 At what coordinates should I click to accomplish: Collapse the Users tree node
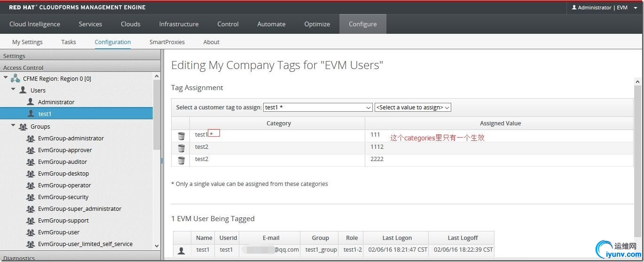pos(13,89)
